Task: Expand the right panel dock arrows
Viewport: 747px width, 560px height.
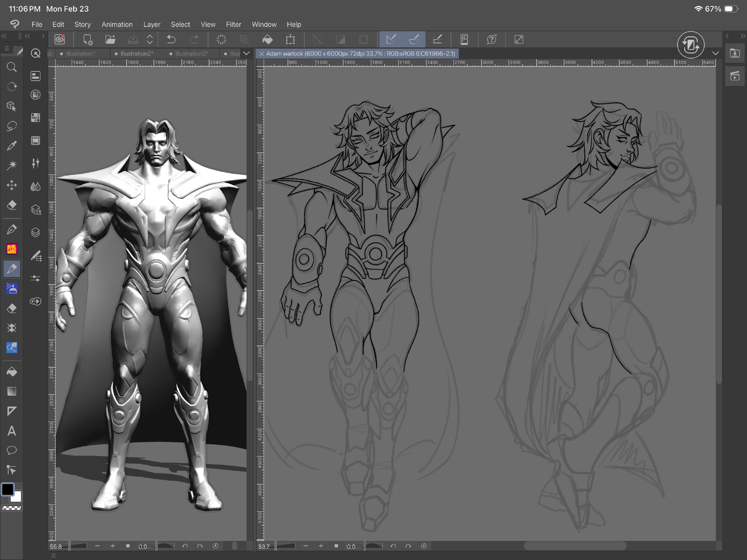Action: pyautogui.click(x=743, y=36)
